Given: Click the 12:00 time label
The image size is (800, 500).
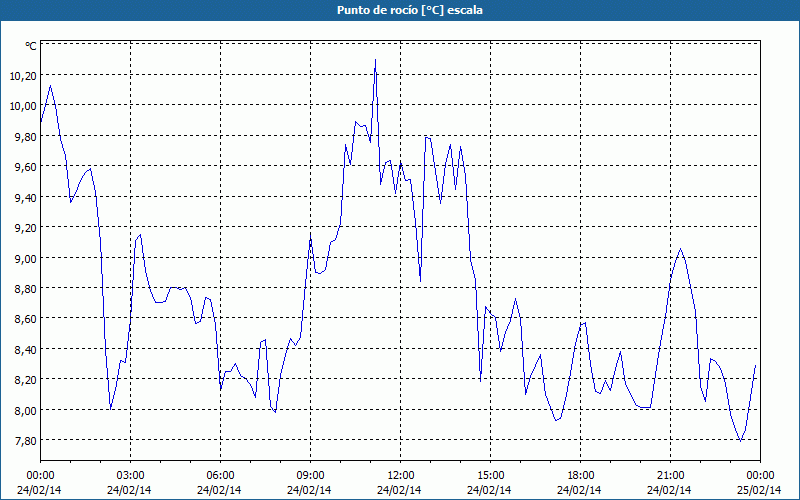Looking at the screenshot, I should [x=401, y=476].
